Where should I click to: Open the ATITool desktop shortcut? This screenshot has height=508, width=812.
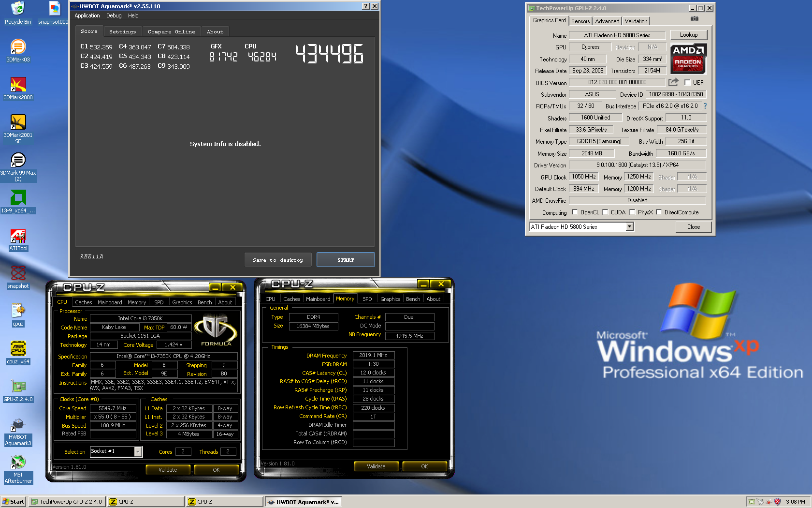pyautogui.click(x=18, y=239)
